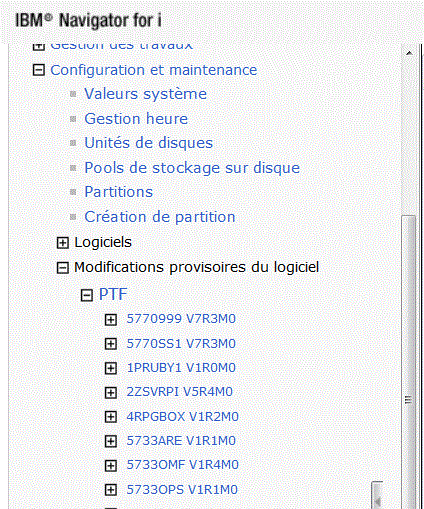Expand the 5733OMF V1R4M0 node
The height and width of the screenshot is (509, 424).
point(111,466)
